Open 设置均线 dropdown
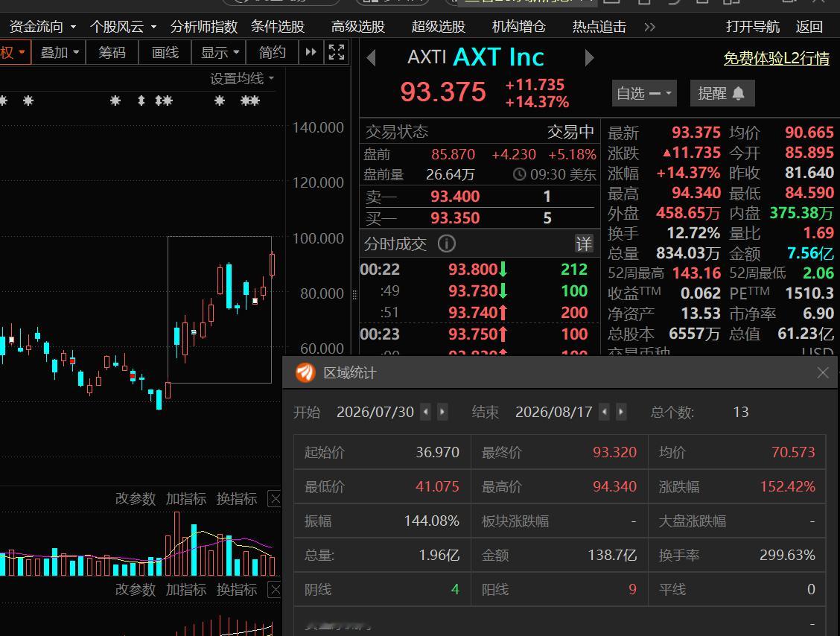 click(241, 79)
